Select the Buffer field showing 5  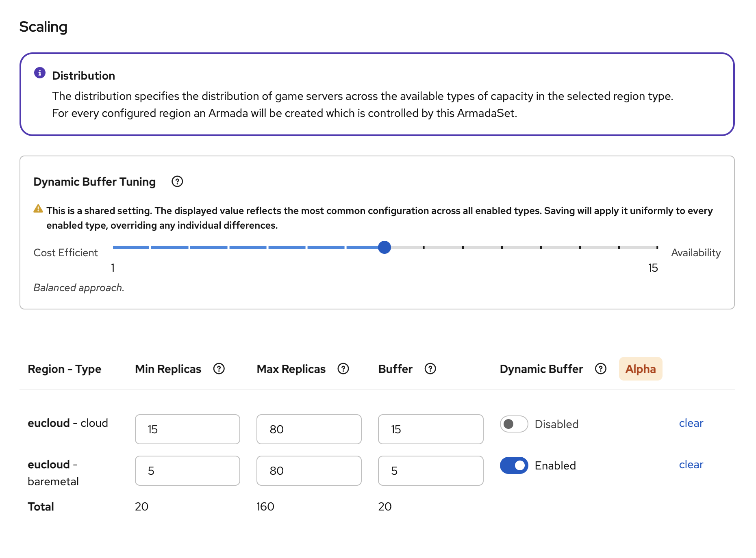tap(430, 471)
